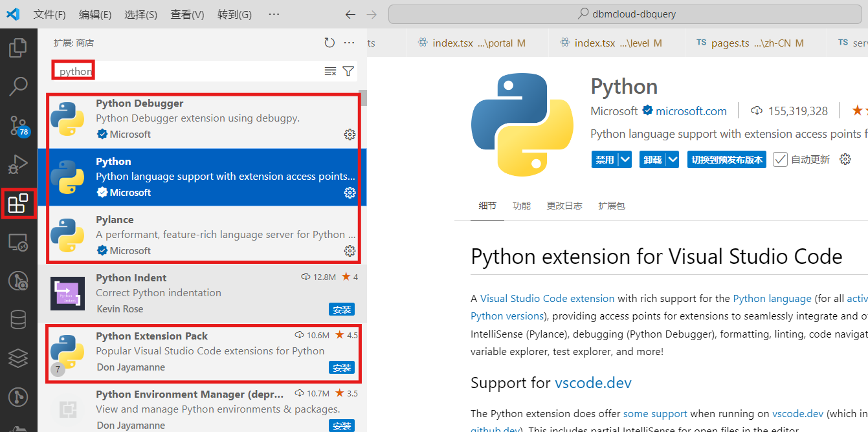The image size is (868, 432).
Task: Open Pylance manage gear
Action: pyautogui.click(x=350, y=251)
